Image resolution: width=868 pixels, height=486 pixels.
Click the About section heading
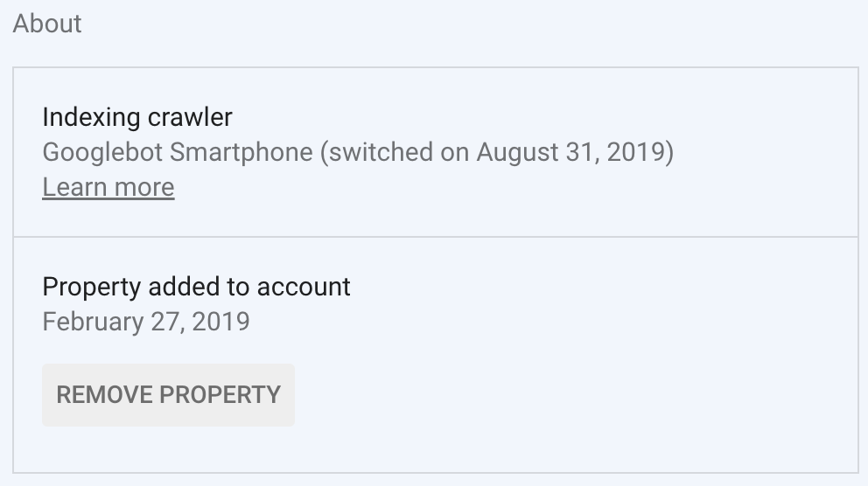pos(47,24)
